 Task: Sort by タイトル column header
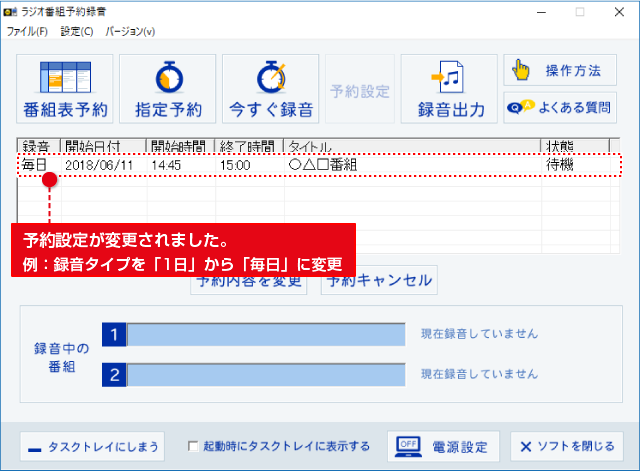click(412, 146)
